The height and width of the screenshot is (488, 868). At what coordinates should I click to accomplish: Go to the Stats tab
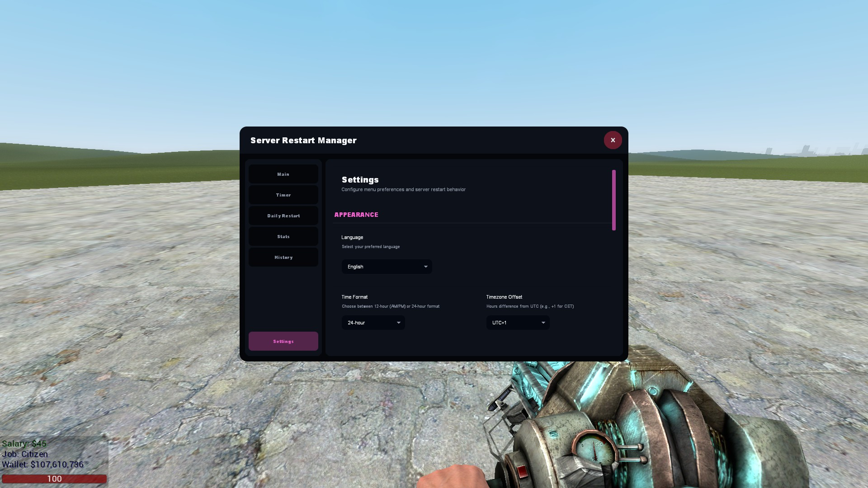pyautogui.click(x=283, y=236)
